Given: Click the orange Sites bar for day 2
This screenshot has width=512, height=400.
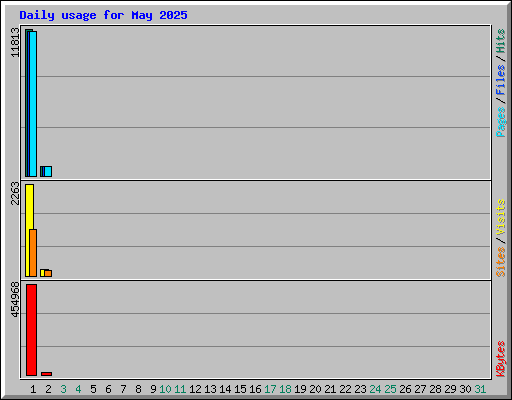Looking at the screenshot, I should (48, 273).
